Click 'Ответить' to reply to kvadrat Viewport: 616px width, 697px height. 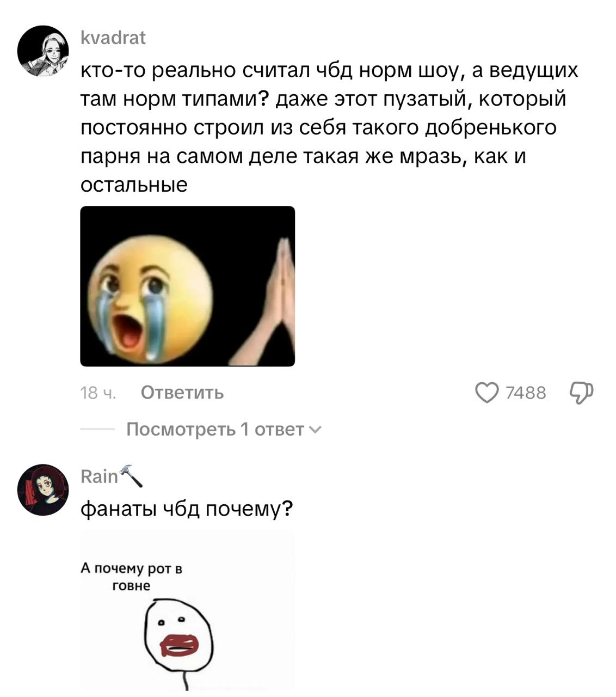tap(182, 393)
